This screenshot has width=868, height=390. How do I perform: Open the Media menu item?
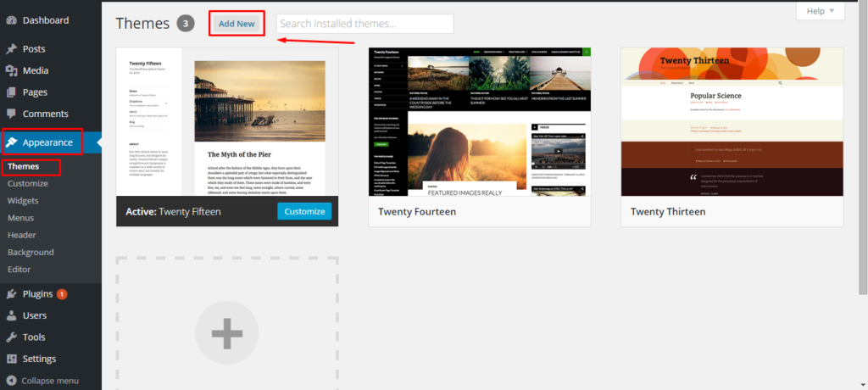(36, 70)
